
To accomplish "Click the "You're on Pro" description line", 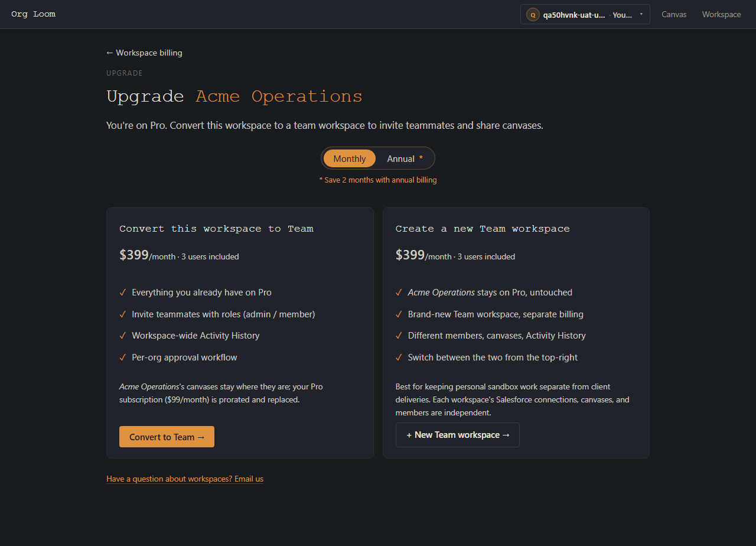I will click(x=325, y=125).
